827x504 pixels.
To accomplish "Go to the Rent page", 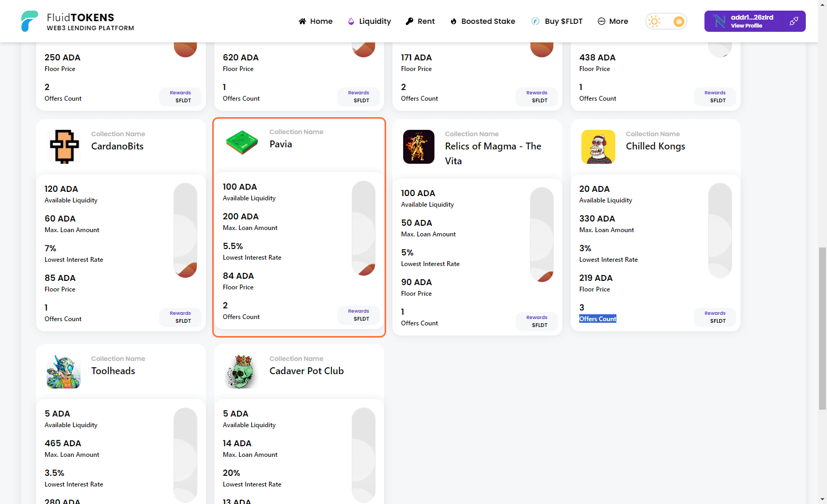I will tap(420, 21).
